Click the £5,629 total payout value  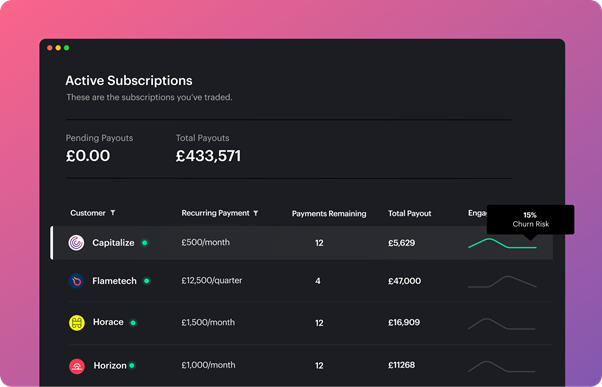tap(402, 243)
